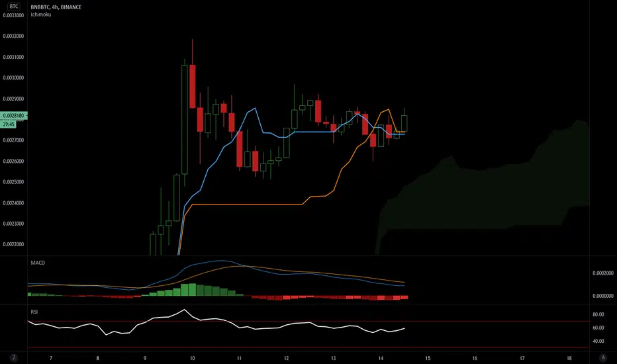The height and width of the screenshot is (364, 617).
Task: Click MACD axis value 0.0000000
Action: pos(603,296)
